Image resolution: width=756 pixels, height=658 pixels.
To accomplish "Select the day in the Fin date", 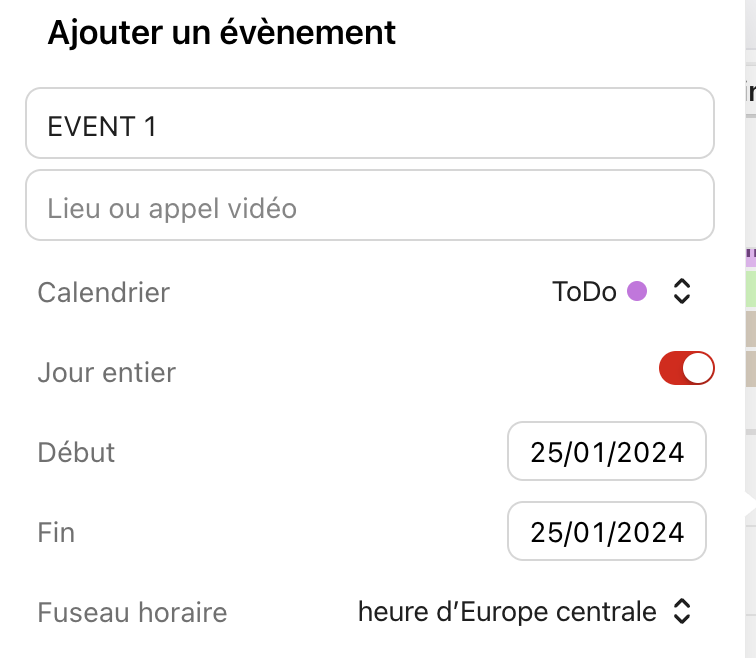I will [546, 532].
